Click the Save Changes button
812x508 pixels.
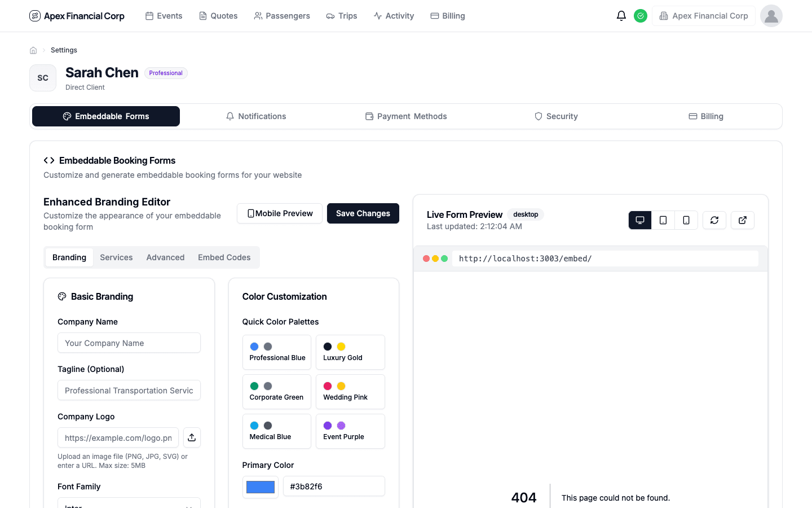(363, 213)
